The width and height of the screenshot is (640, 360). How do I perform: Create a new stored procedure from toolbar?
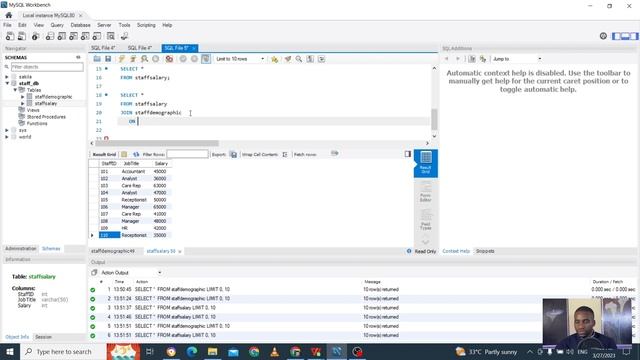point(85,36)
